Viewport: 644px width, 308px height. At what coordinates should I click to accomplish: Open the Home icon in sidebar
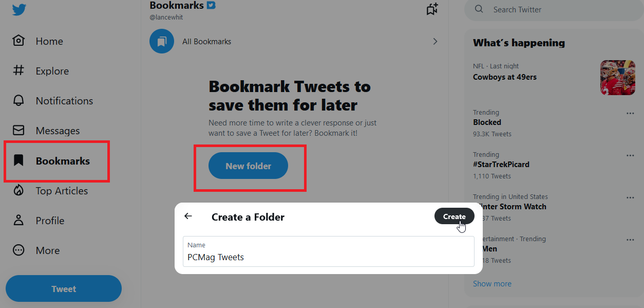(x=18, y=41)
